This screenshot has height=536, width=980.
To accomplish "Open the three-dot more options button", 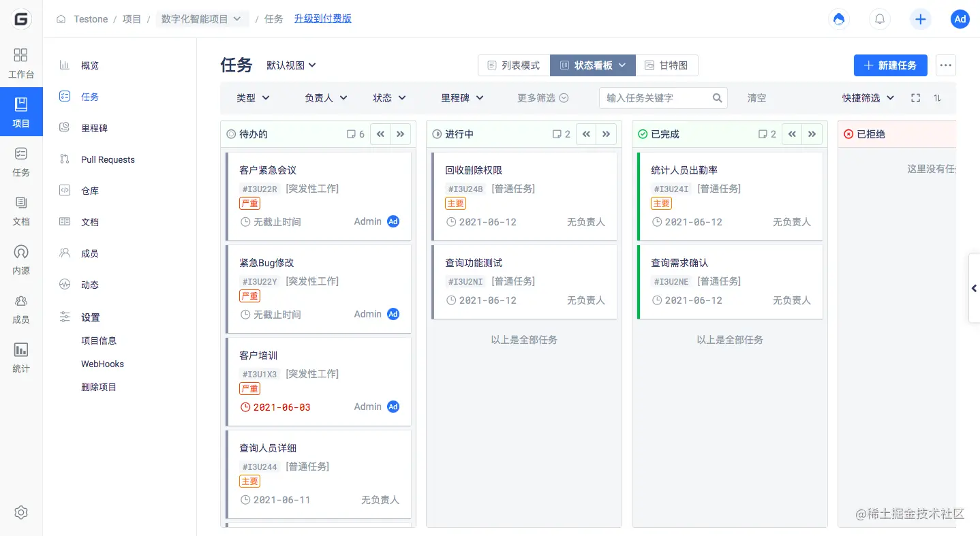I will (x=945, y=65).
